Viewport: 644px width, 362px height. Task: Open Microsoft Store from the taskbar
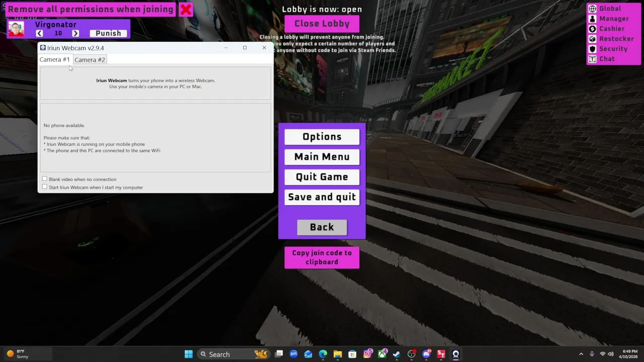[352, 354]
